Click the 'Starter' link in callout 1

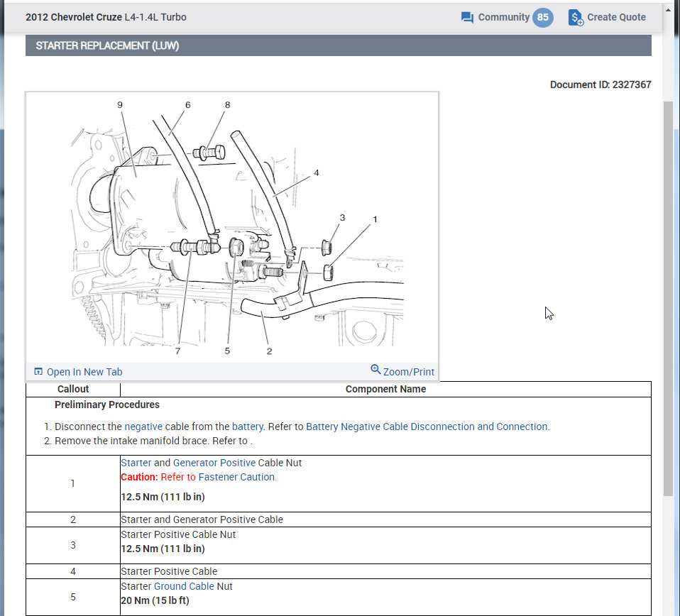(x=136, y=463)
